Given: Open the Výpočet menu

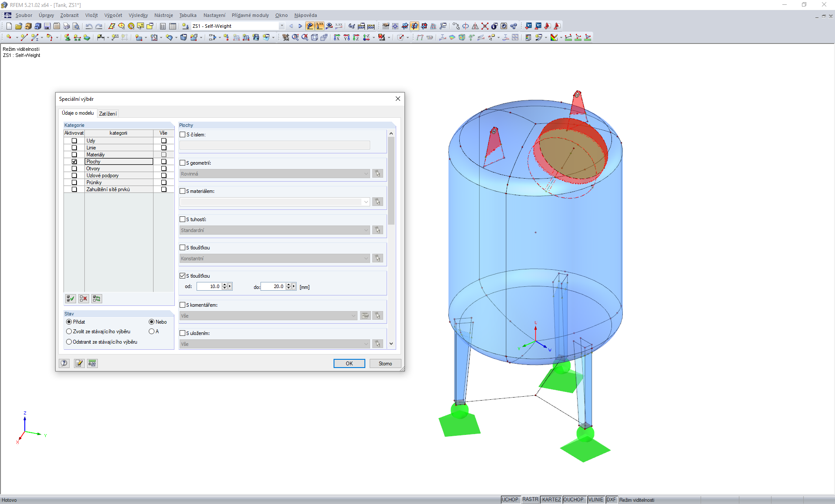Looking at the screenshot, I should pos(113,15).
